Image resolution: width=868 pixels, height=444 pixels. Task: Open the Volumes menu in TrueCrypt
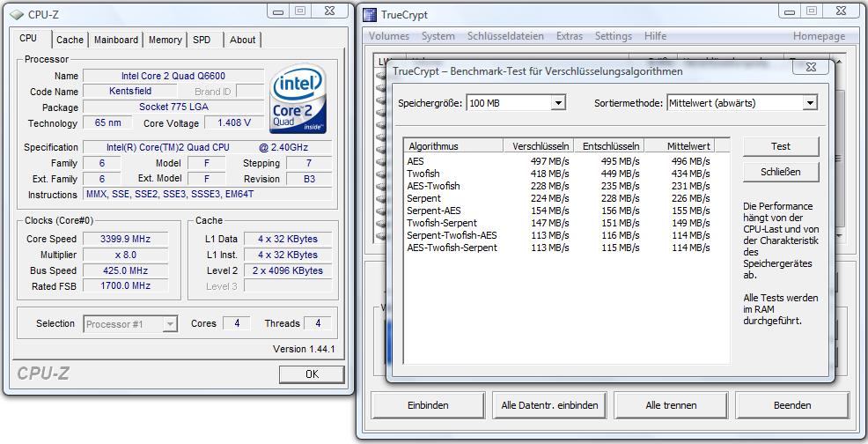point(389,36)
